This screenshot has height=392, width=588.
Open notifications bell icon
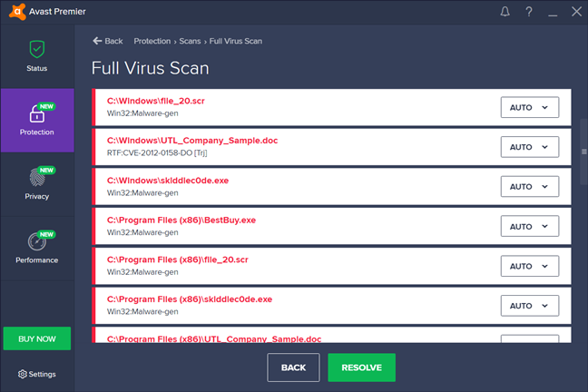click(x=505, y=12)
